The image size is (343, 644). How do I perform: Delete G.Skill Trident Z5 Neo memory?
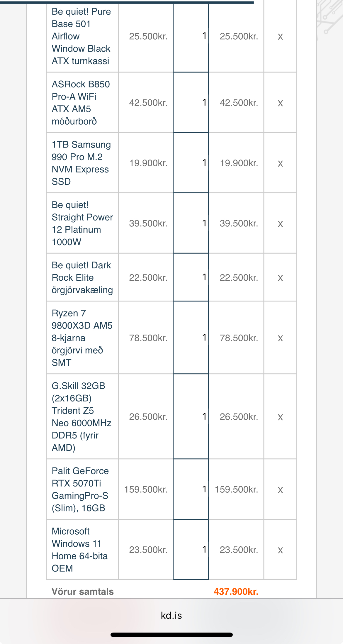click(x=280, y=417)
